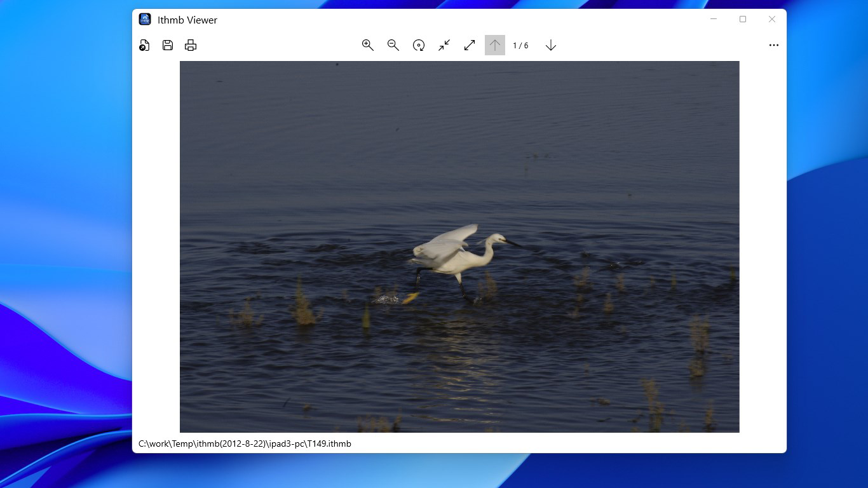Zoom in on the image
This screenshot has height=488, width=868.
tap(368, 45)
